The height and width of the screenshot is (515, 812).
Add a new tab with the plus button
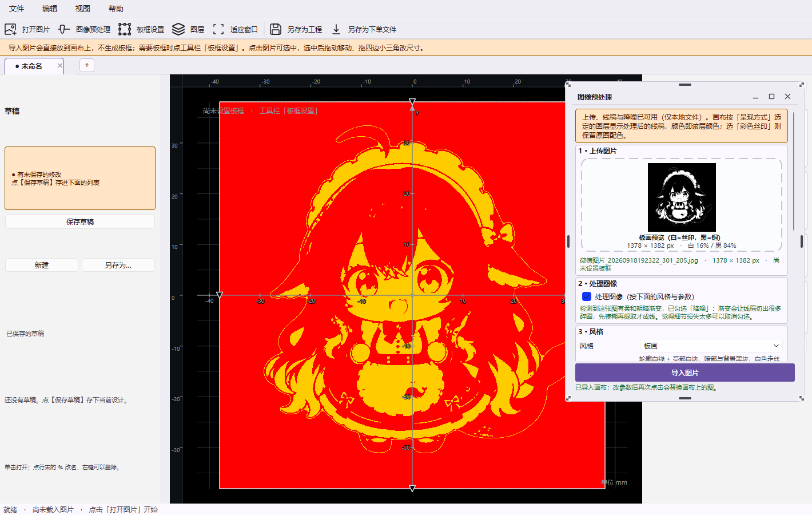pyautogui.click(x=87, y=65)
